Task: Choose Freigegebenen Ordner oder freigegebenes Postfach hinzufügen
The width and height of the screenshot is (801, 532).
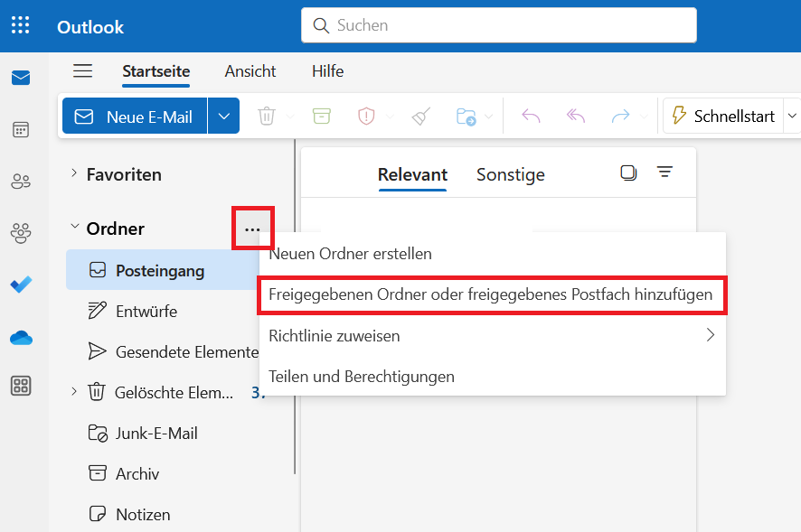Action: (493, 294)
